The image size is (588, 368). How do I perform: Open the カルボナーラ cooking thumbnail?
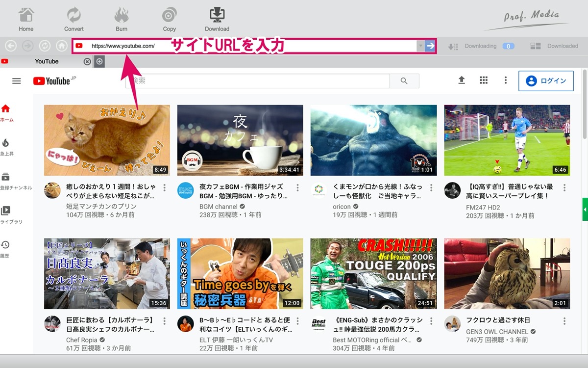[107, 274]
